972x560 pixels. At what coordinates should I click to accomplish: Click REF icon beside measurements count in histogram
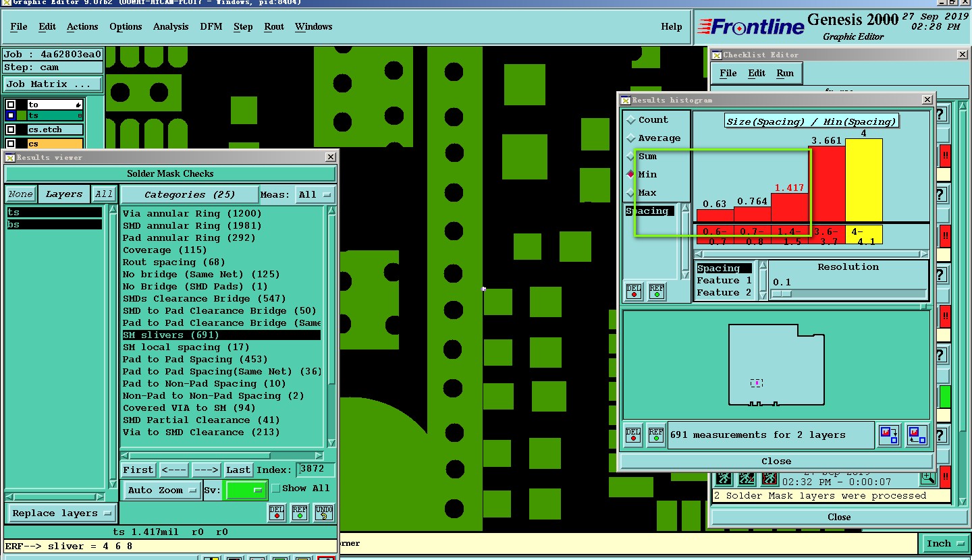pos(656,435)
